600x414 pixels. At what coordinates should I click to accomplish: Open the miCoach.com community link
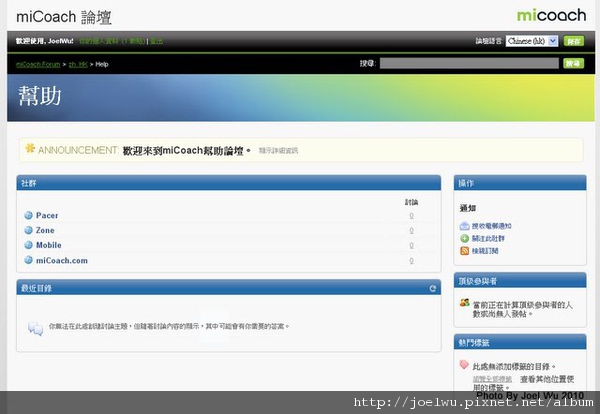(62, 261)
